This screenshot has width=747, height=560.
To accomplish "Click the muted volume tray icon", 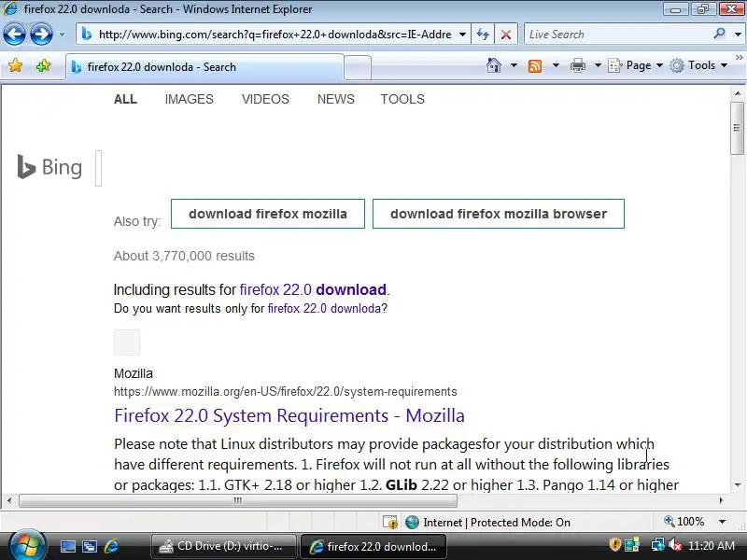I will pos(674,544).
